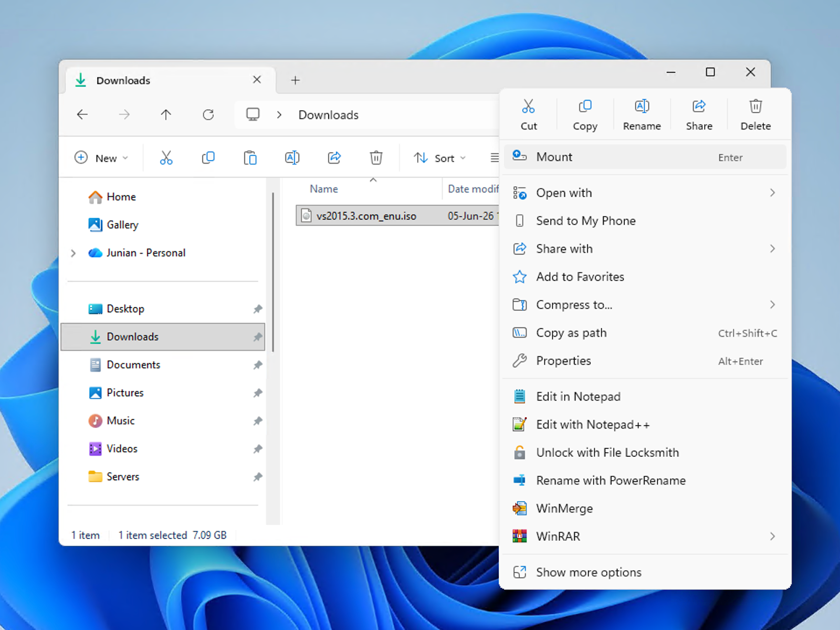
Task: Open file Properties
Action: [x=645, y=361]
